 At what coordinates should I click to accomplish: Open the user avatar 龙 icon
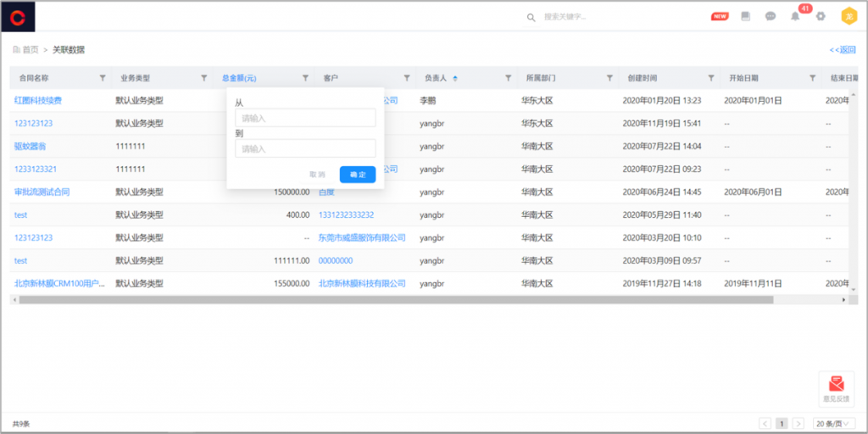(848, 16)
